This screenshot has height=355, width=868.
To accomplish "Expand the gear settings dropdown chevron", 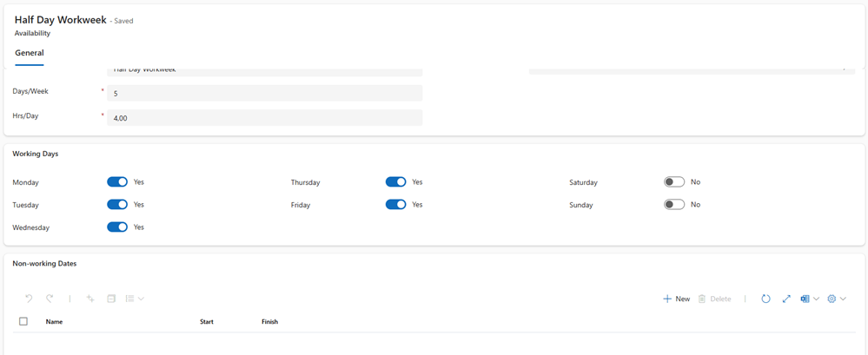I will (843, 299).
